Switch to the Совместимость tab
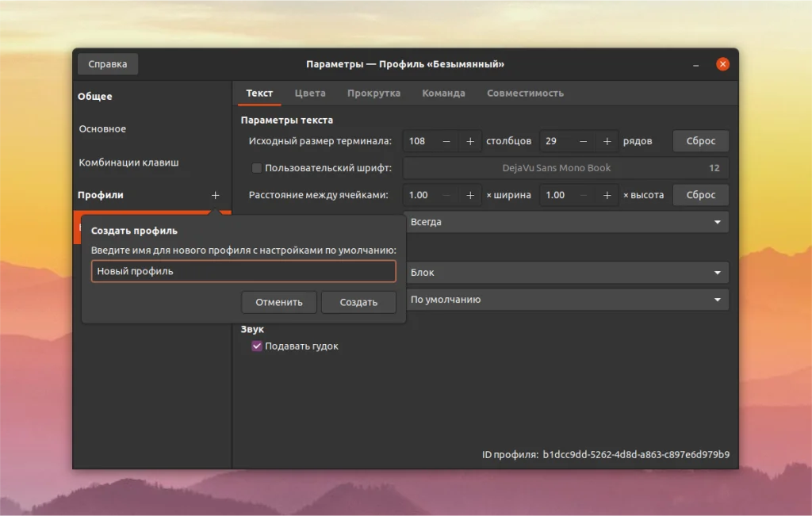The image size is (812, 516). 525,93
